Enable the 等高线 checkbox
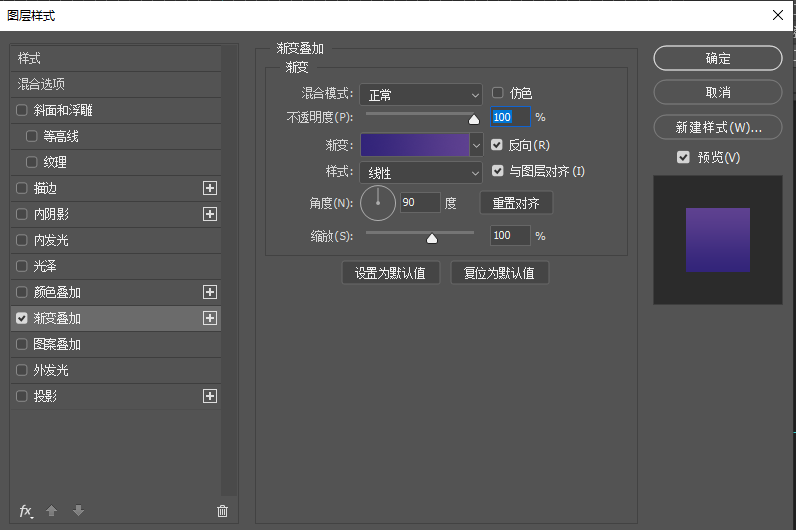This screenshot has width=796, height=530. point(31,136)
